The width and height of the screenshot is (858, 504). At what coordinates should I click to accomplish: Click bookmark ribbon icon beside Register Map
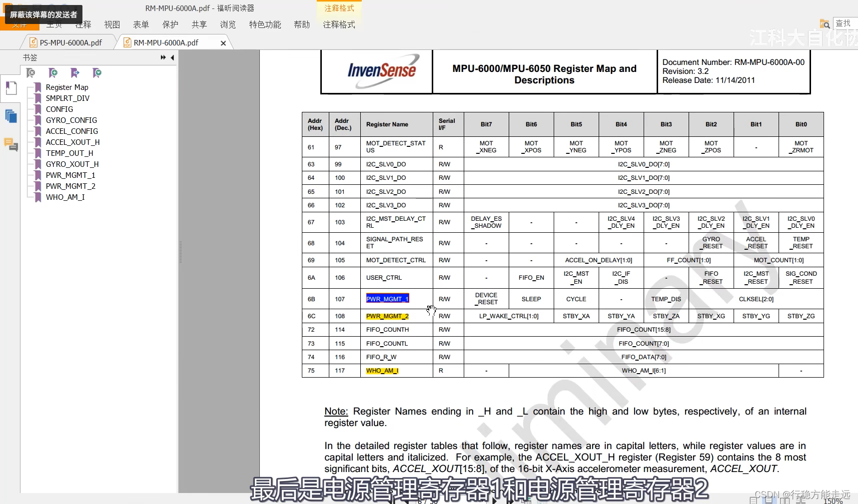click(x=38, y=87)
